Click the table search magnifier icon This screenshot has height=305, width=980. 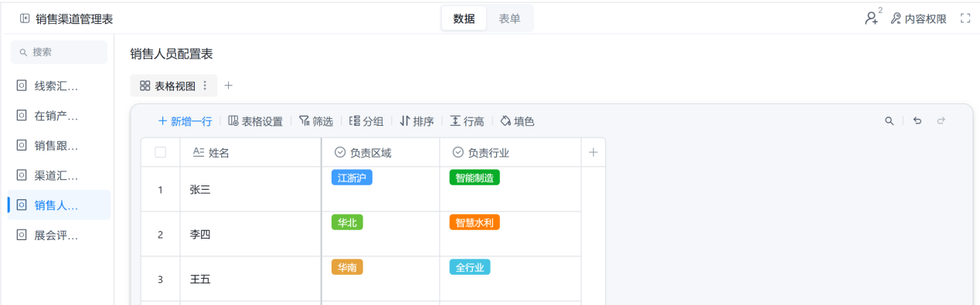(890, 121)
